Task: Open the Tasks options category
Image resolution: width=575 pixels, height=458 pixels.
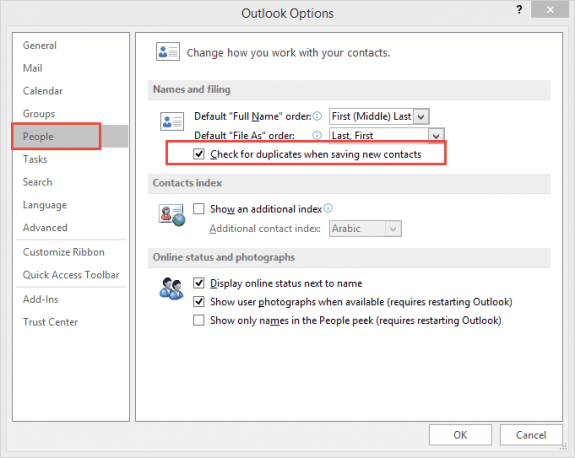Action: [35, 159]
